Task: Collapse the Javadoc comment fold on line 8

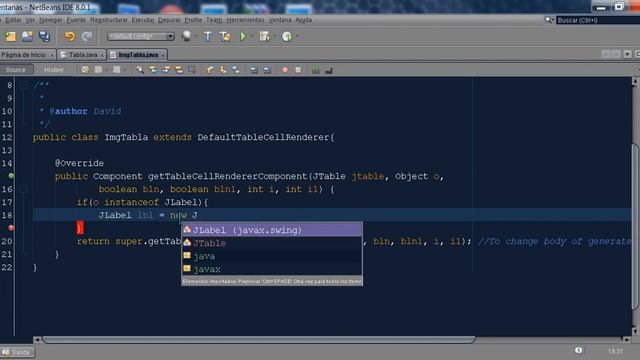Action: pos(24,85)
